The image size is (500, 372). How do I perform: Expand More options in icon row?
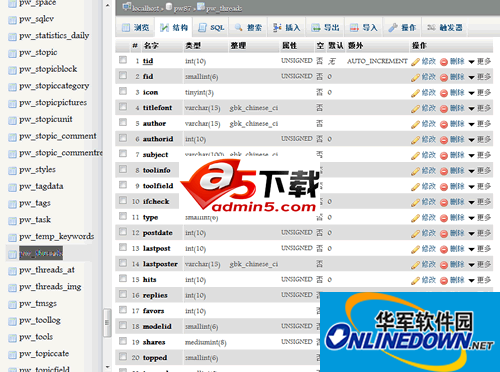[x=480, y=93]
